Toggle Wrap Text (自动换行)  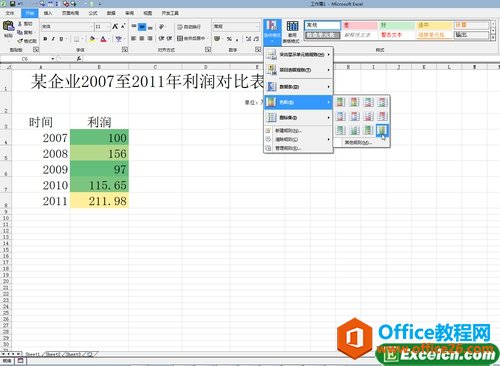[x=189, y=27]
